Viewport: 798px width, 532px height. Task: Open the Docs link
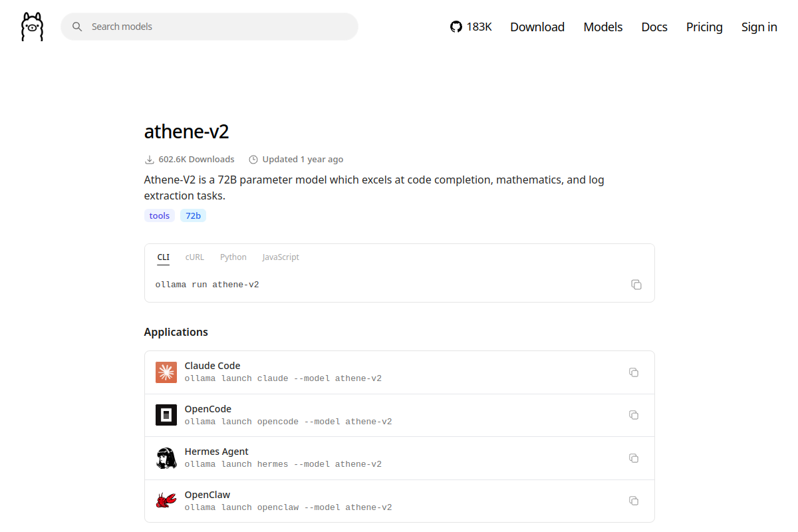654,27
